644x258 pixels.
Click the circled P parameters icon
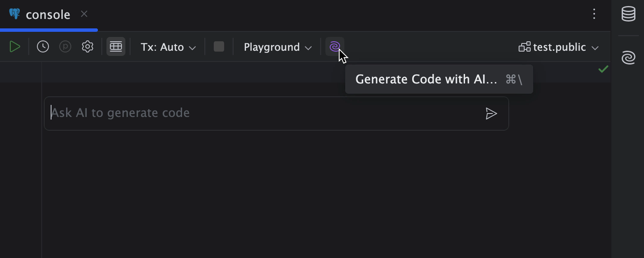point(65,47)
